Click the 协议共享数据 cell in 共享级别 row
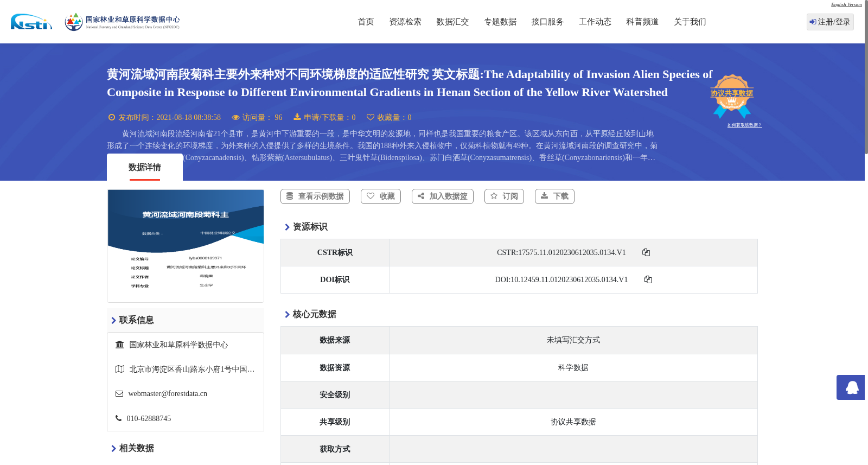 click(x=573, y=422)
